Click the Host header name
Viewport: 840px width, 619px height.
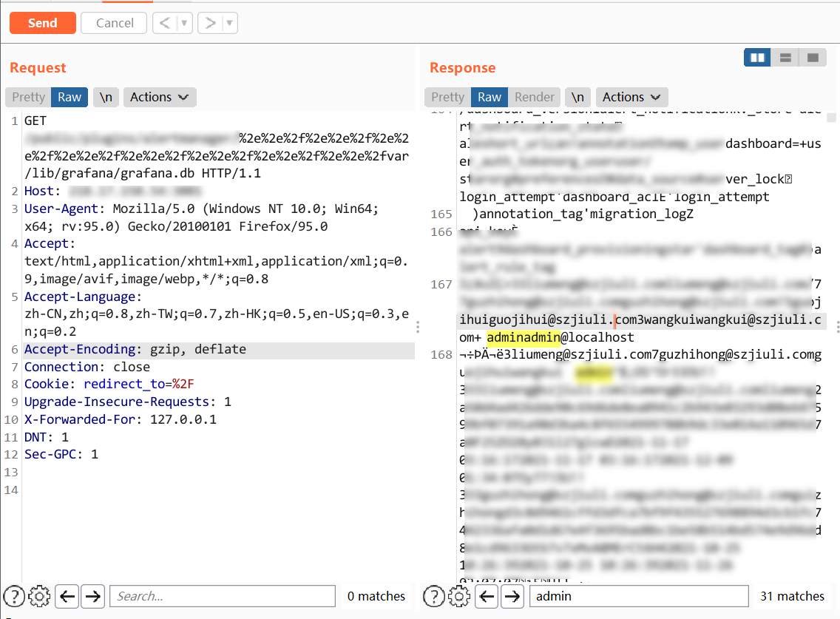(x=39, y=192)
